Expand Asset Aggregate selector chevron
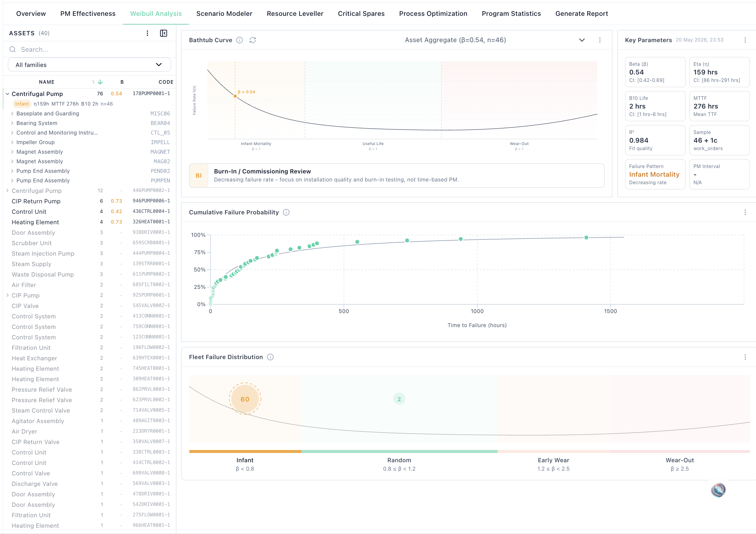Image resolution: width=756 pixels, height=534 pixels. (582, 40)
